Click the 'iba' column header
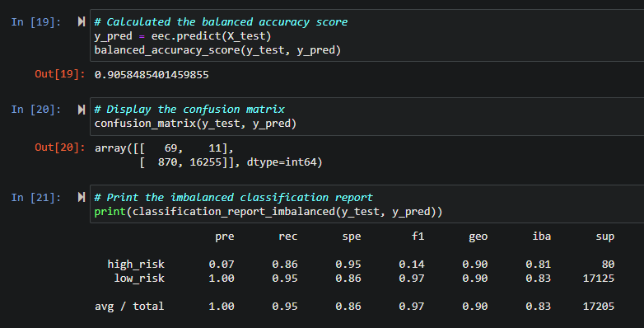 [542, 236]
